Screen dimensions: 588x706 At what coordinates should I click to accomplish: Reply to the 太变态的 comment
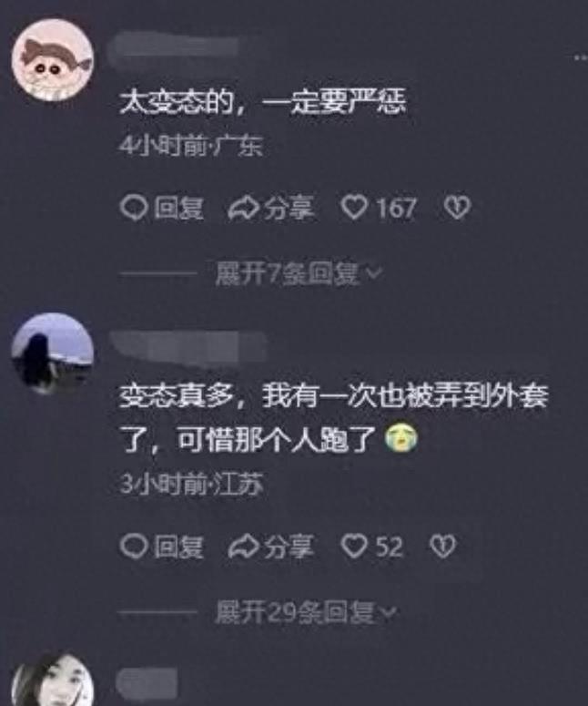[162, 209]
